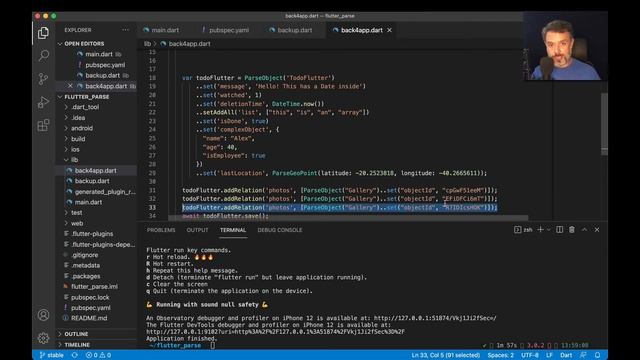This screenshot has width=640, height=360.
Task: Open the Debug Console tab
Action: tap(280, 230)
